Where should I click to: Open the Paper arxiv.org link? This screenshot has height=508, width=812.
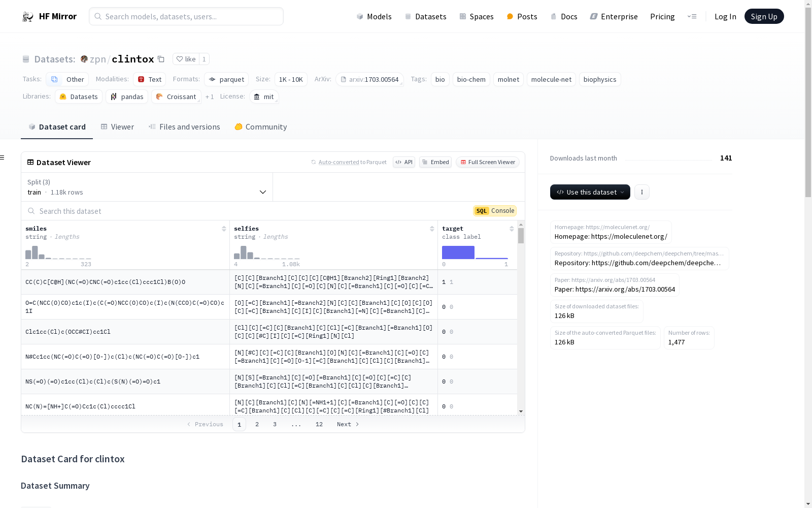[x=615, y=285]
